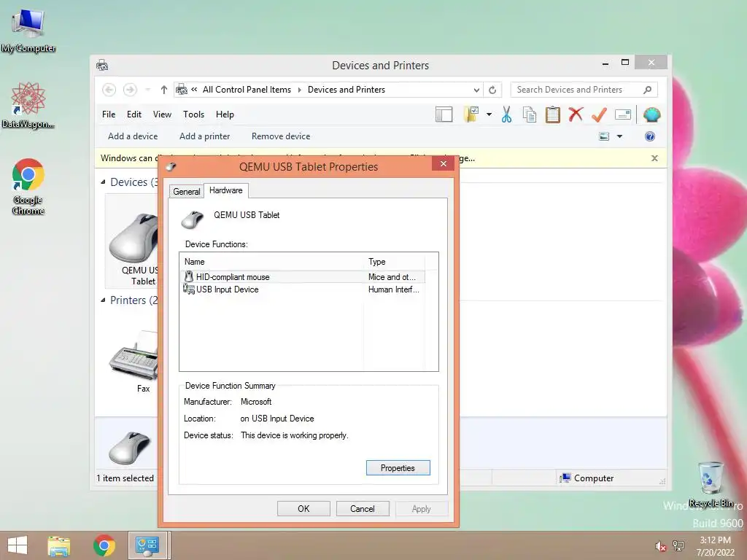Collapse the Printers group
747x560 pixels.
[x=104, y=300]
